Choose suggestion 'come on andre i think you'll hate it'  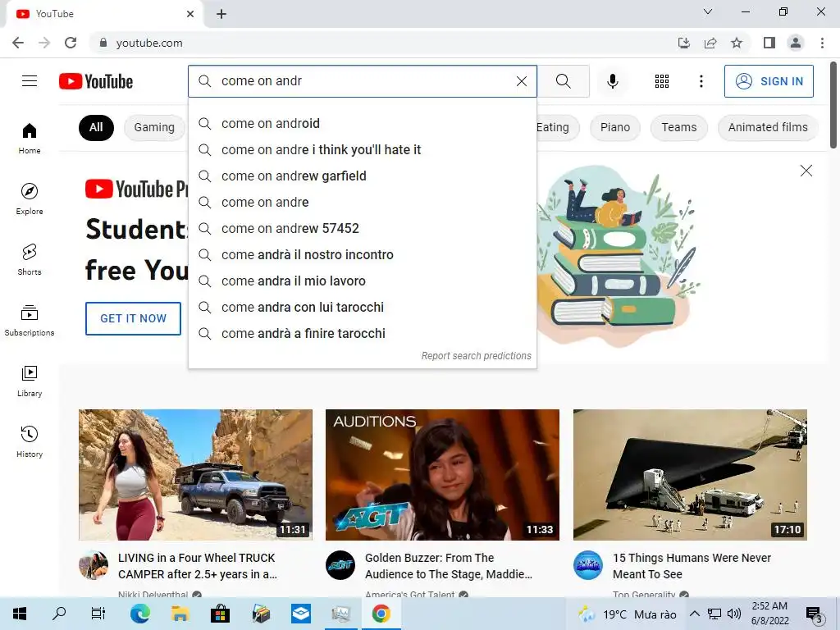point(363,149)
